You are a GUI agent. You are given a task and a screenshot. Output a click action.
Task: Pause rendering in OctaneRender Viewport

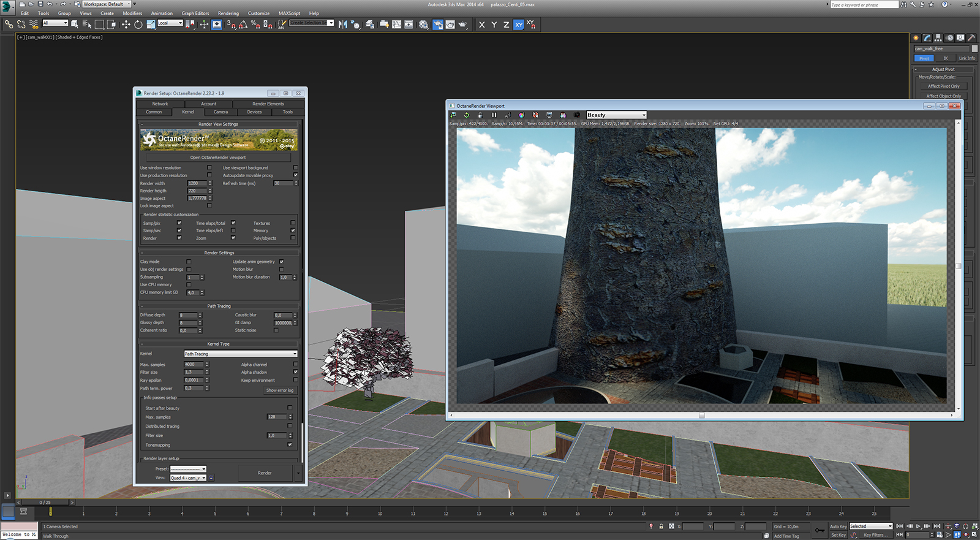(x=494, y=115)
